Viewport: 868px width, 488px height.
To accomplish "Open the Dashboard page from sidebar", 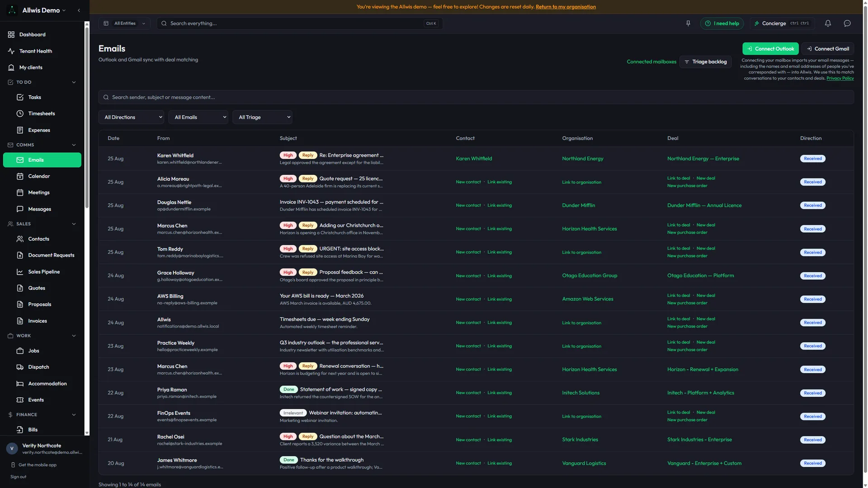I will [x=42, y=34].
